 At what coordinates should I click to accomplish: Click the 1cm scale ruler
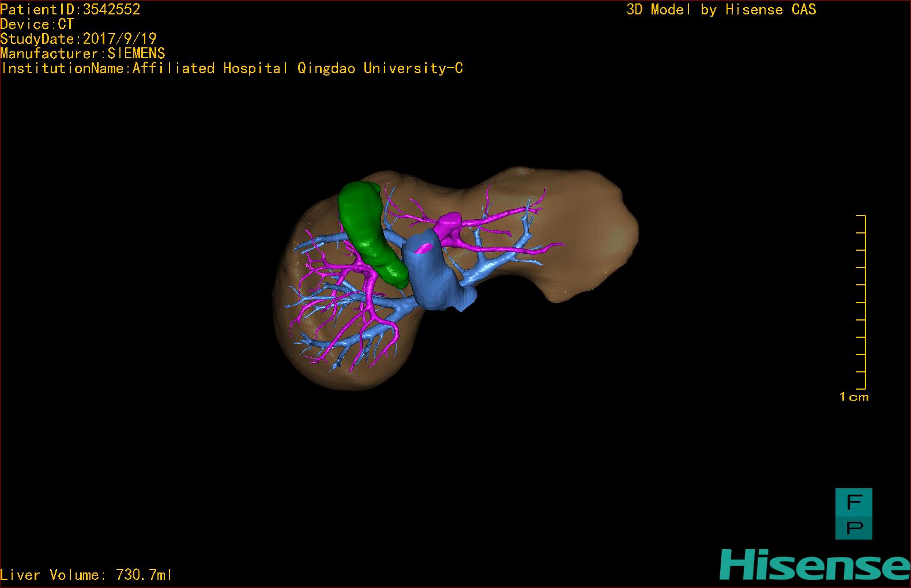click(x=861, y=302)
